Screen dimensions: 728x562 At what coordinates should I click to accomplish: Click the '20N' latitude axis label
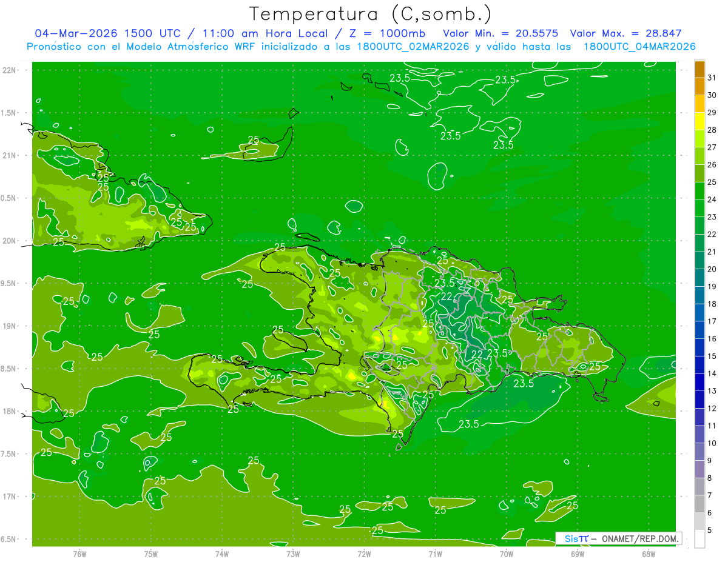pyautogui.click(x=10, y=241)
